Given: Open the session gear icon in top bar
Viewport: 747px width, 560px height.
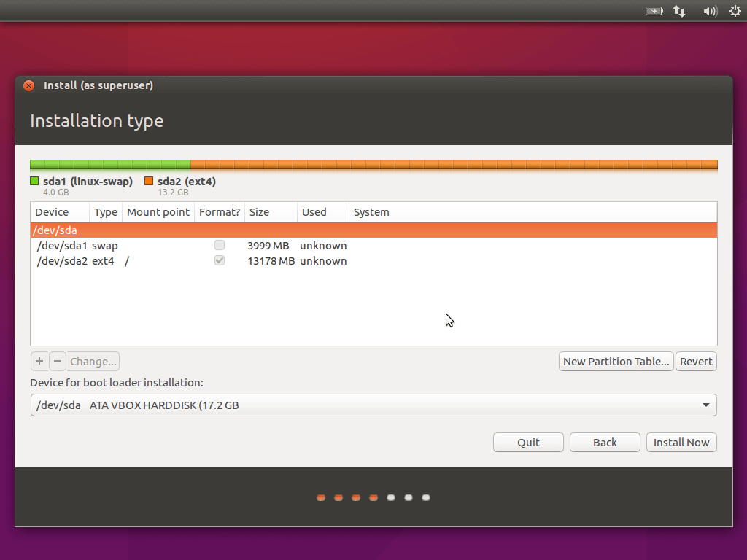Looking at the screenshot, I should point(735,11).
